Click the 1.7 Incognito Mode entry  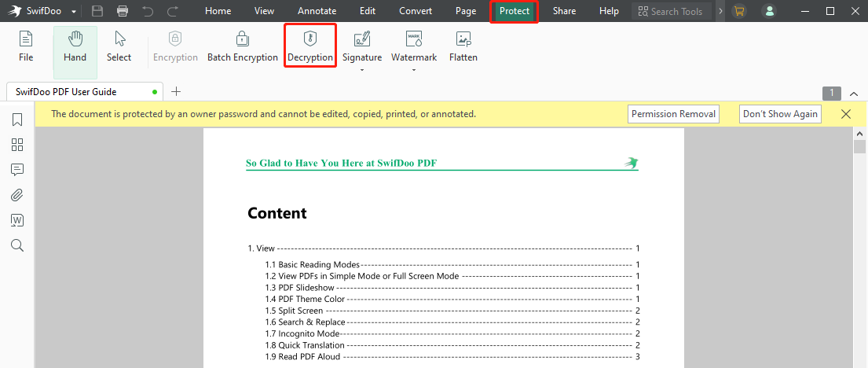452,333
